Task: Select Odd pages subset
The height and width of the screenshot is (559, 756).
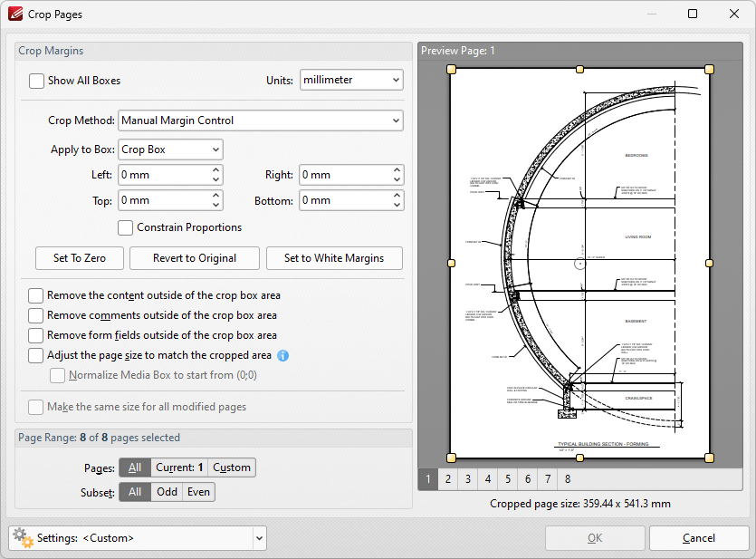Action: tap(167, 492)
